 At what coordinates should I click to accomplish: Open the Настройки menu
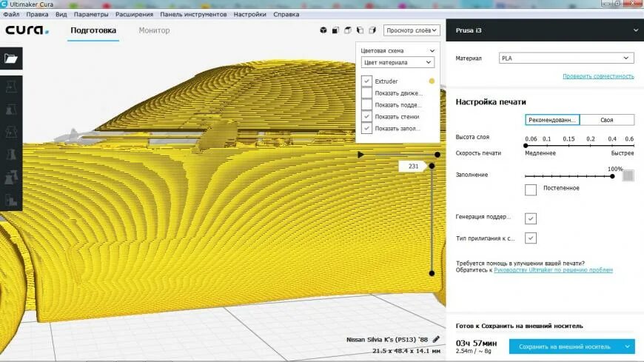(x=249, y=14)
